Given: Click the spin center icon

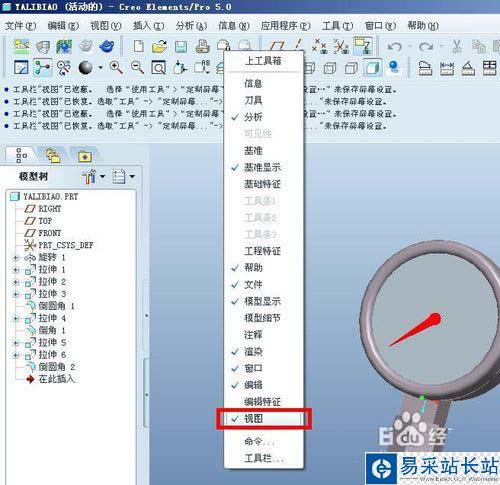Looking at the screenshot, I should (x=43, y=68).
